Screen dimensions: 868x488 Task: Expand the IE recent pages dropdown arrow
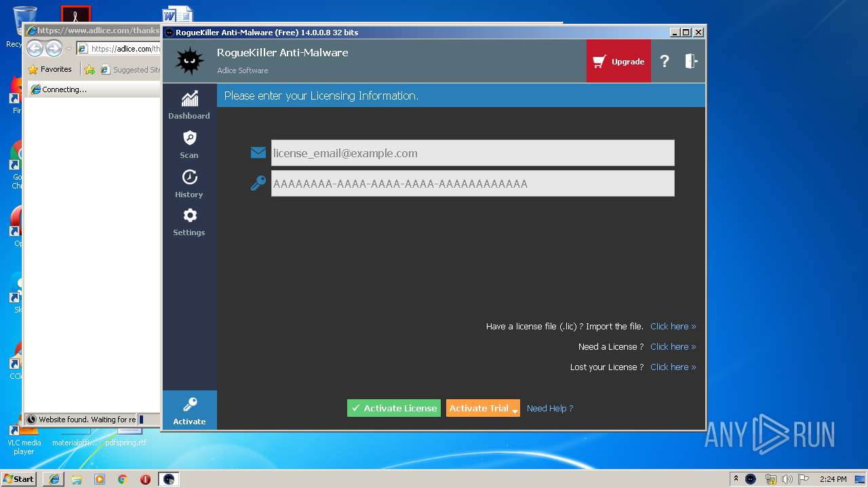tap(68, 49)
